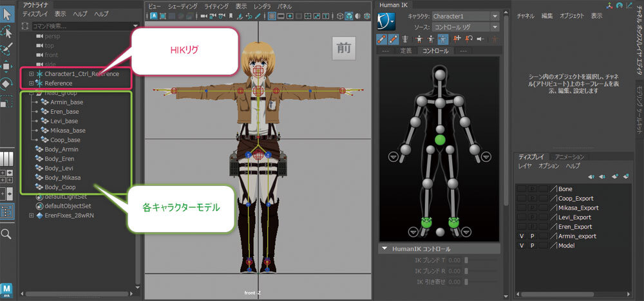
Task: Select the Body_Armin node in outliner
Action: [62, 149]
